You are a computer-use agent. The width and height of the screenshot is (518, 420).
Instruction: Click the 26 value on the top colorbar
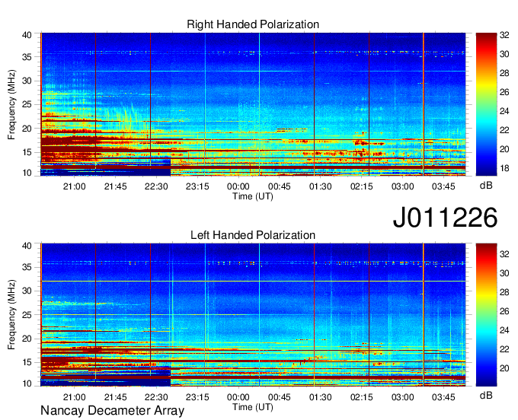coord(504,92)
